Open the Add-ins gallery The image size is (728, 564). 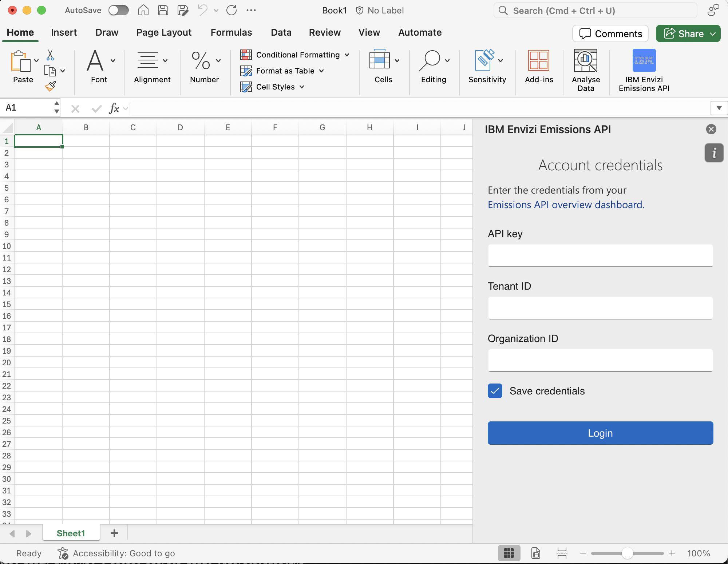pos(539,61)
